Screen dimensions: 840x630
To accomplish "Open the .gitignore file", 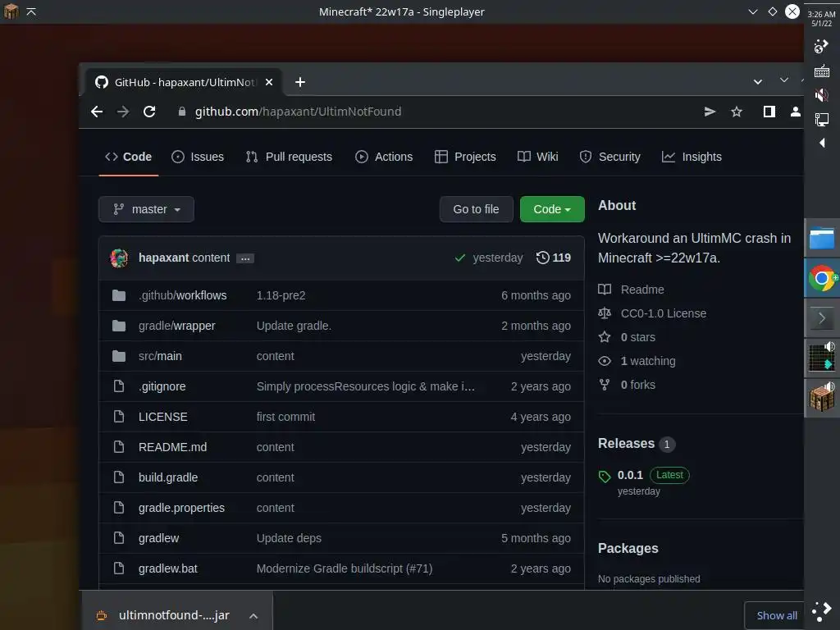I will point(162,386).
